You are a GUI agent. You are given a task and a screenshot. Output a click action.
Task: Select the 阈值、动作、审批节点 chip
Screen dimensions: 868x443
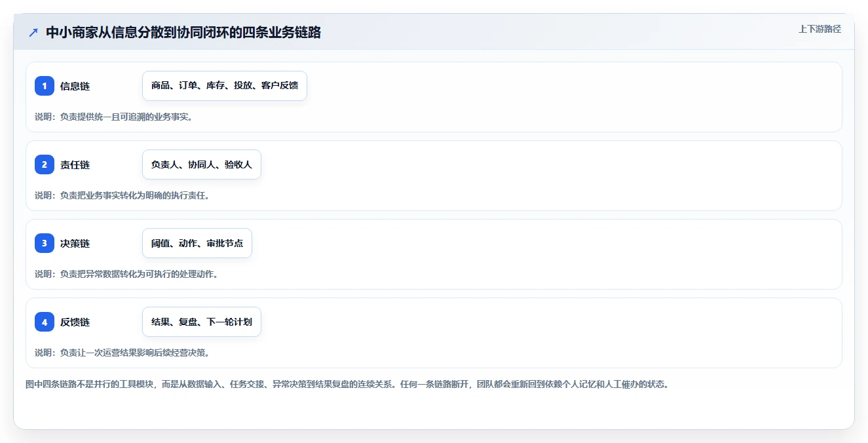(197, 243)
